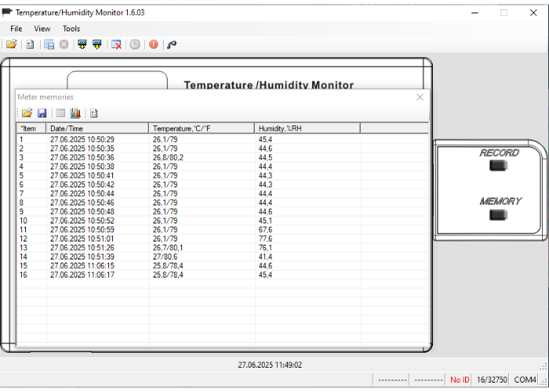The image size is (549, 392).
Task: Click the document icon in Meter memories toolbar
Action: 93,113
